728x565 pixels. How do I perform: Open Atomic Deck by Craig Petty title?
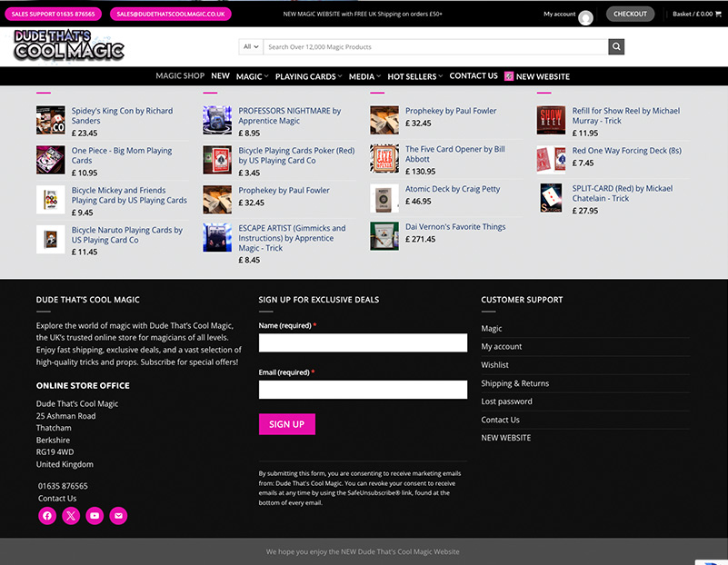coord(453,189)
